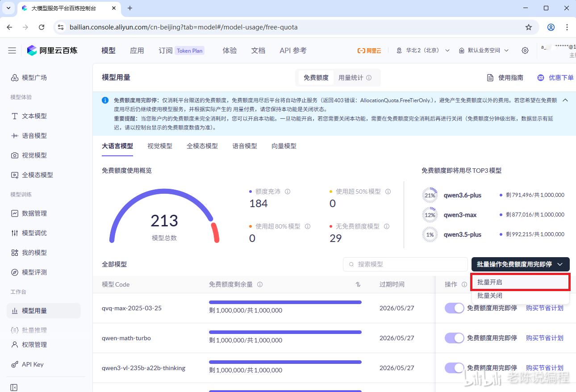This screenshot has width=576, height=392.
Task: Switch to the 语音模型 category tab
Action: click(x=245, y=146)
